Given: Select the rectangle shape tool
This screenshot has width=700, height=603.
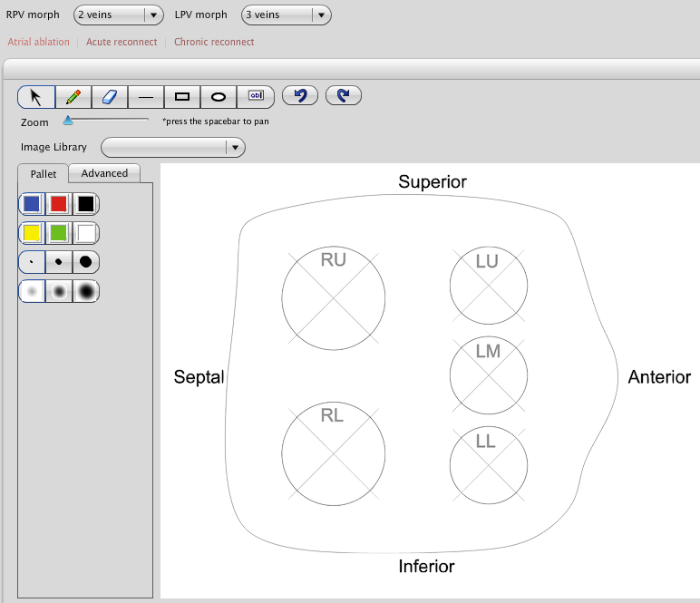Looking at the screenshot, I should click(x=182, y=97).
